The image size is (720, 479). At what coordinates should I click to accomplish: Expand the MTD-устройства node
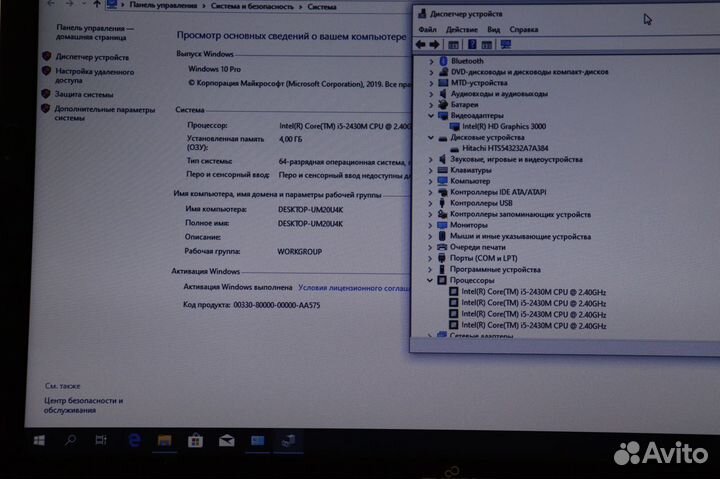[x=431, y=83]
